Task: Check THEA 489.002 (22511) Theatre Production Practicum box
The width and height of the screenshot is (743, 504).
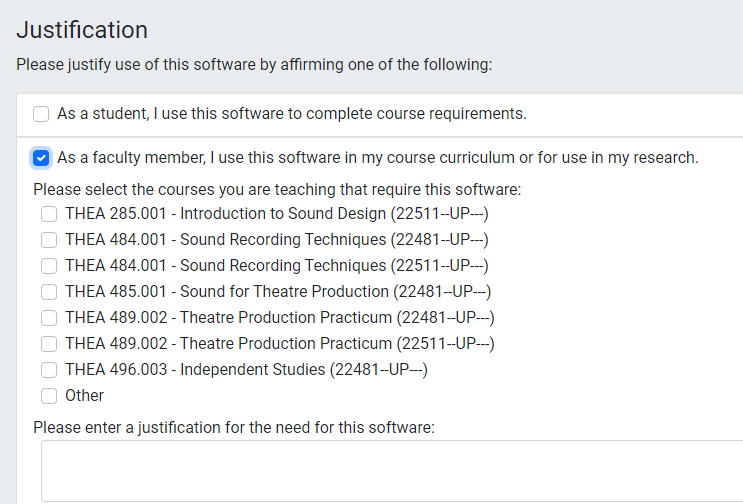Action: pos(49,344)
